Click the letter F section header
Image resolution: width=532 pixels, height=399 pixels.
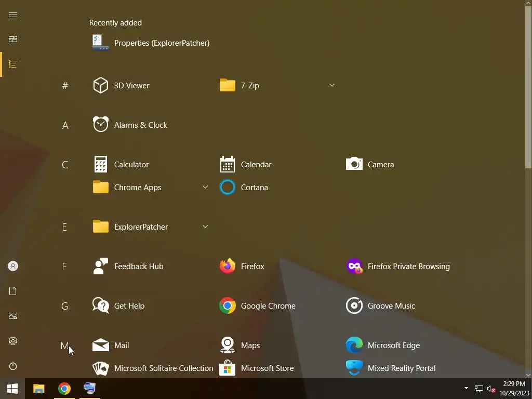[64, 267]
